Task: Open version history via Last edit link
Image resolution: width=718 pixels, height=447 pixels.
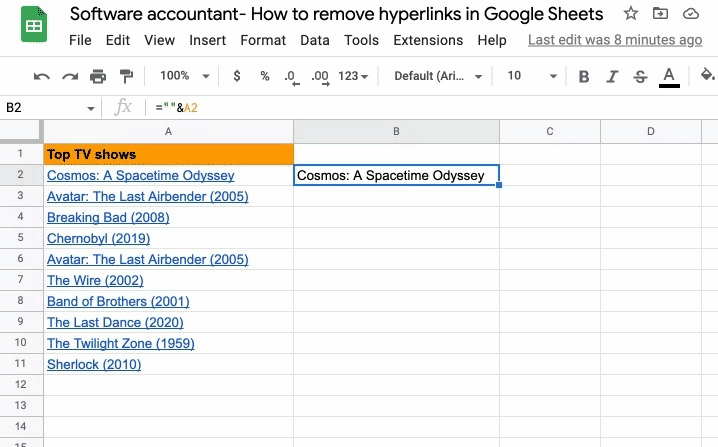Action: [x=615, y=40]
